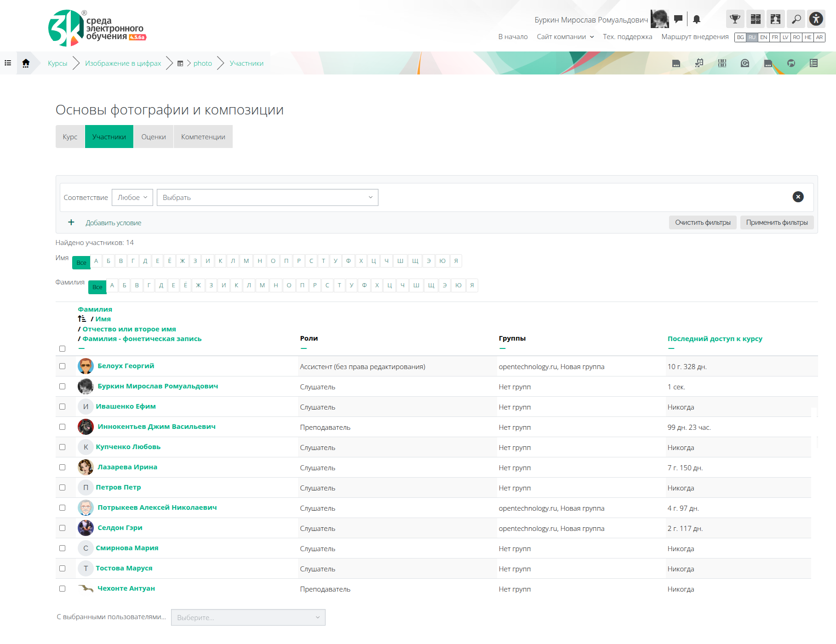Open the search magnifier icon

tap(796, 19)
